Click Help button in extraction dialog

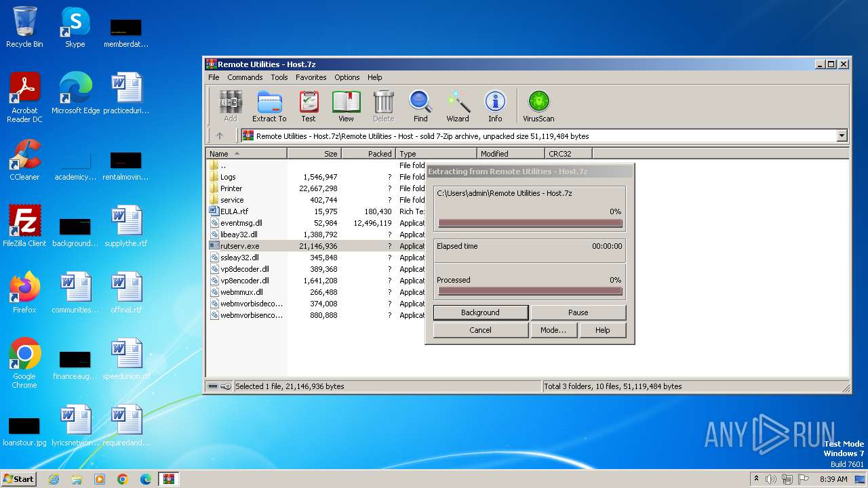(x=602, y=330)
